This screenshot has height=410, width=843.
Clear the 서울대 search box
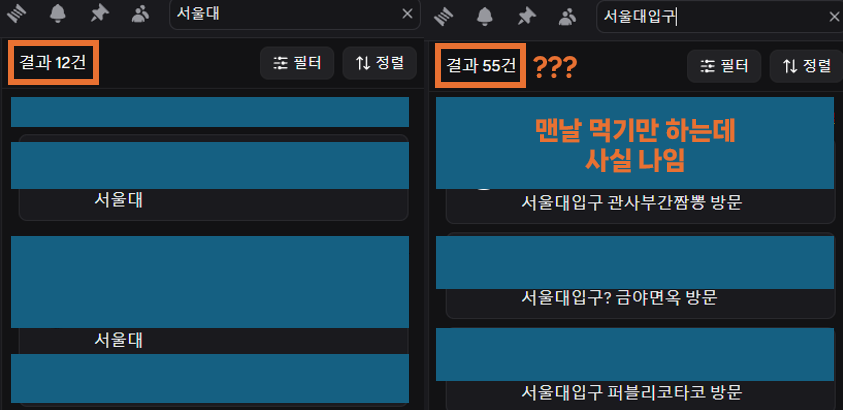point(408,14)
